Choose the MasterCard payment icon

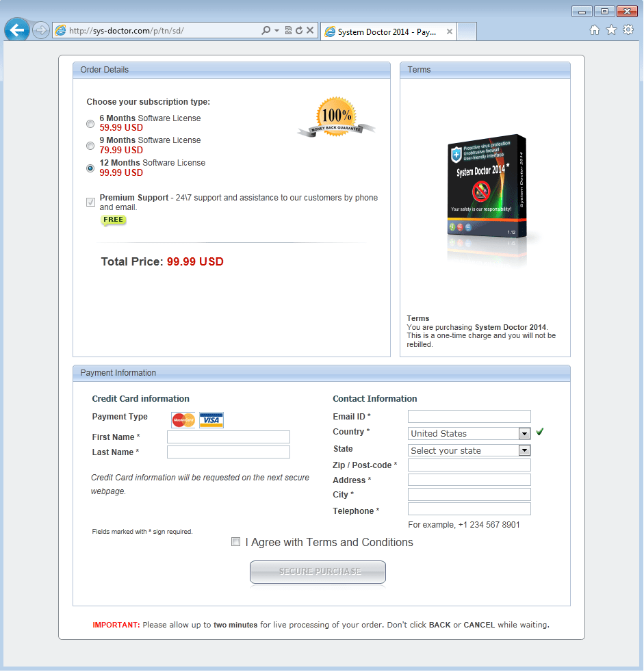(183, 420)
